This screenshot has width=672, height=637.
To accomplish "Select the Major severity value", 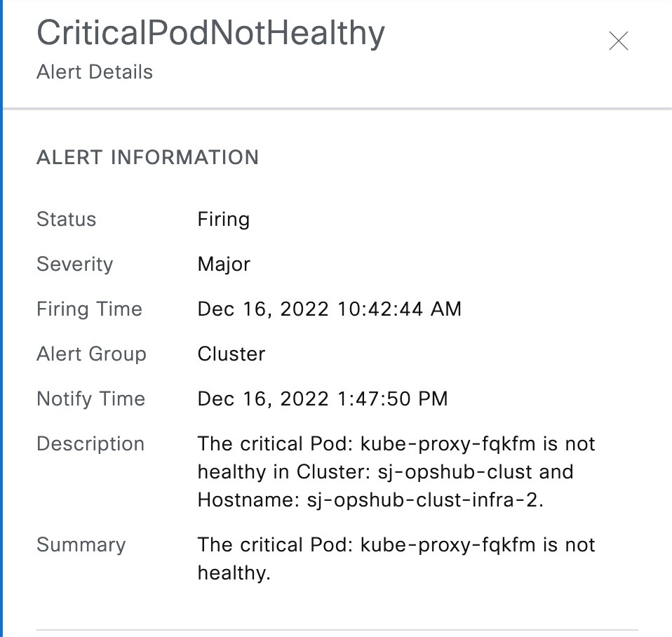I will tap(222, 264).
